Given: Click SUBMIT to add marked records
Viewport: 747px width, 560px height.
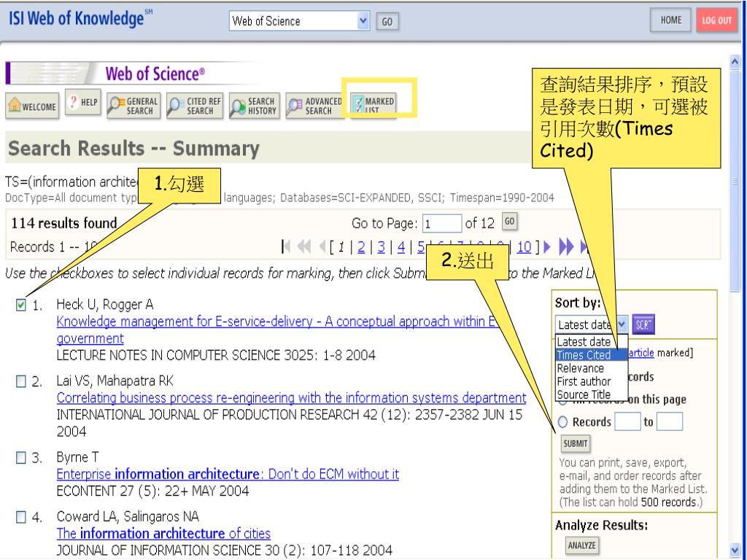Looking at the screenshot, I should (576, 444).
